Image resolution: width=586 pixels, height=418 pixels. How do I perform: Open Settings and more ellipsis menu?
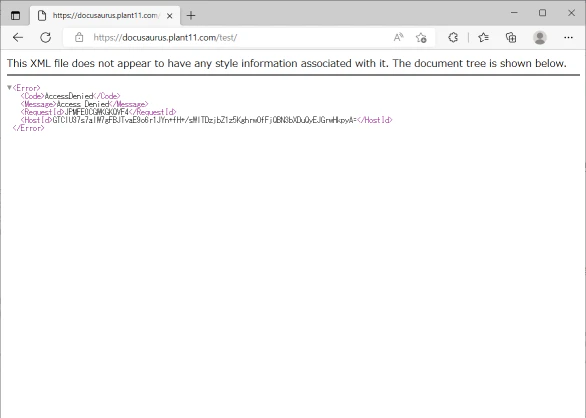(568, 37)
